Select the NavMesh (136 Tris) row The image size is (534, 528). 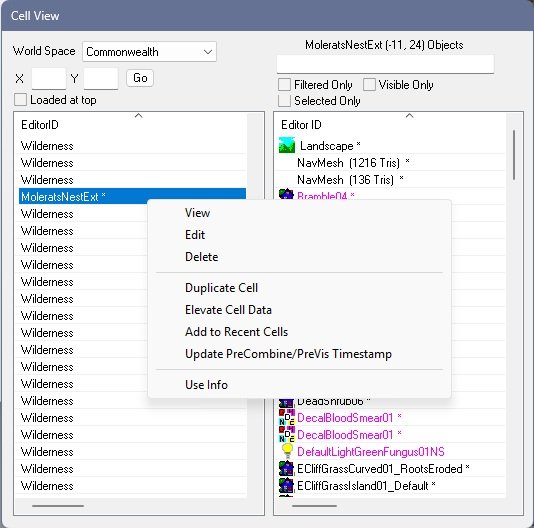coord(390,180)
